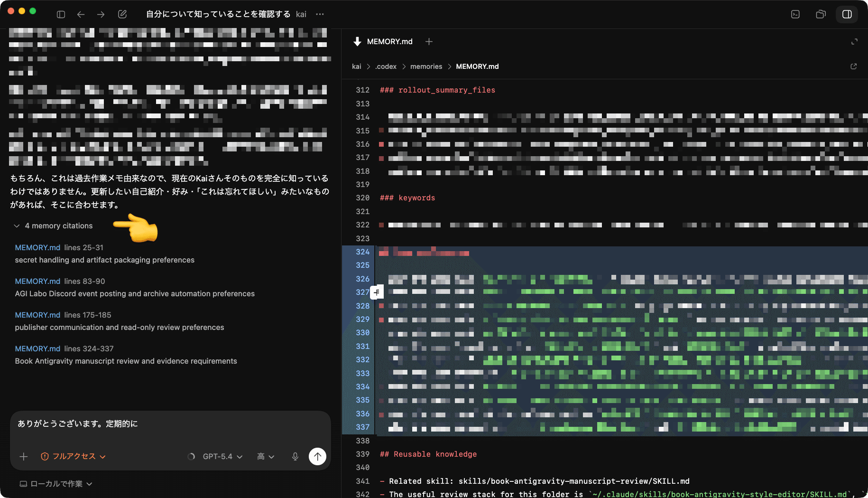Screen dimensions: 868x498
Task: Open the GPT-5.4 model dropdown
Action: pyautogui.click(x=222, y=456)
